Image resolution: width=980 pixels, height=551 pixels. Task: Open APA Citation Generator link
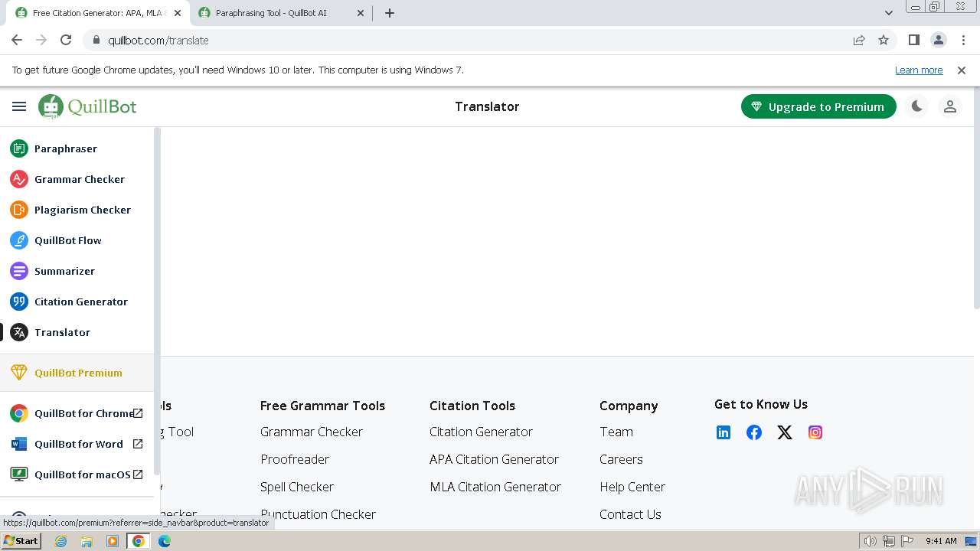point(494,459)
